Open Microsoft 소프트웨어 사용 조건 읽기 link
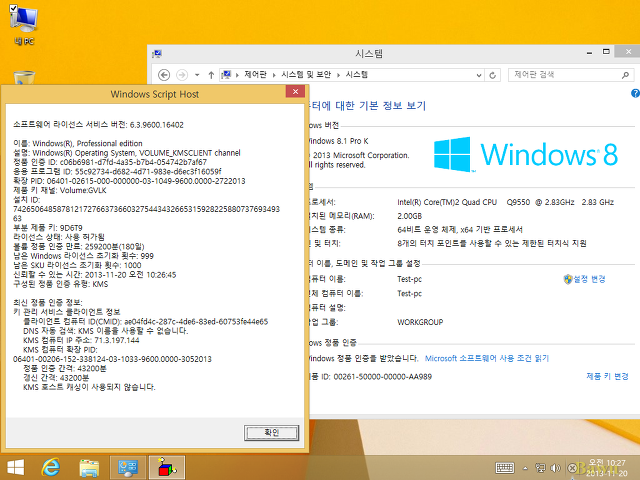This screenshot has height=480, width=640. 487,358
